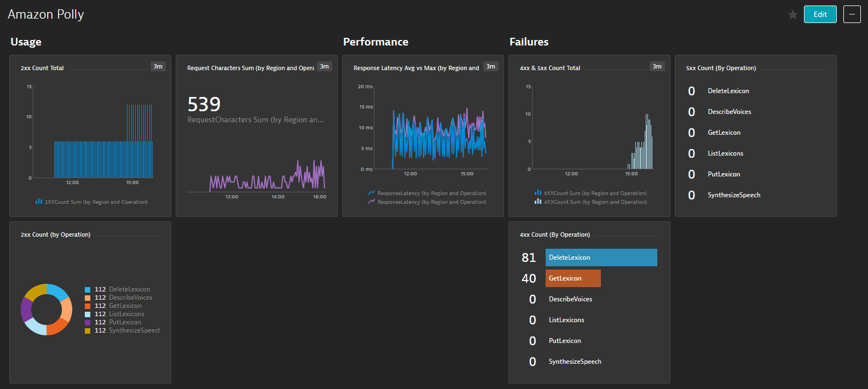Click PutLexicon in the 5xx Count list
This screenshot has height=389, width=868.
pyautogui.click(x=724, y=174)
